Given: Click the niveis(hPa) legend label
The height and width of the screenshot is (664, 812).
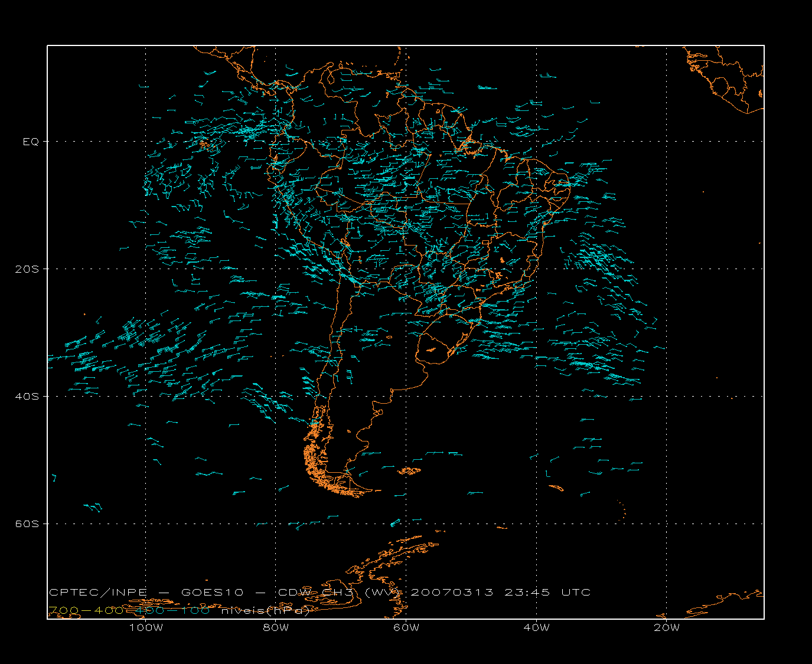Looking at the screenshot, I should (x=266, y=610).
